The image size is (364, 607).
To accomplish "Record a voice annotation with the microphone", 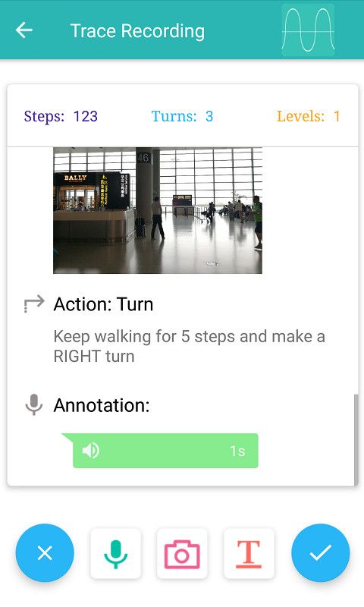I will point(116,554).
